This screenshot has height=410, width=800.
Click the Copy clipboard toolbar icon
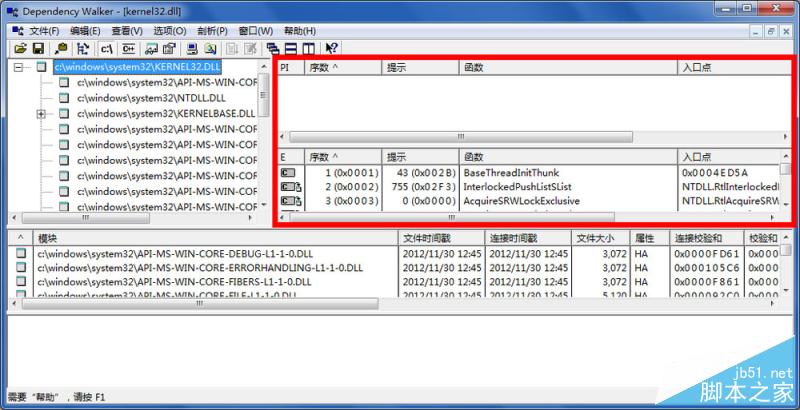coord(61,48)
